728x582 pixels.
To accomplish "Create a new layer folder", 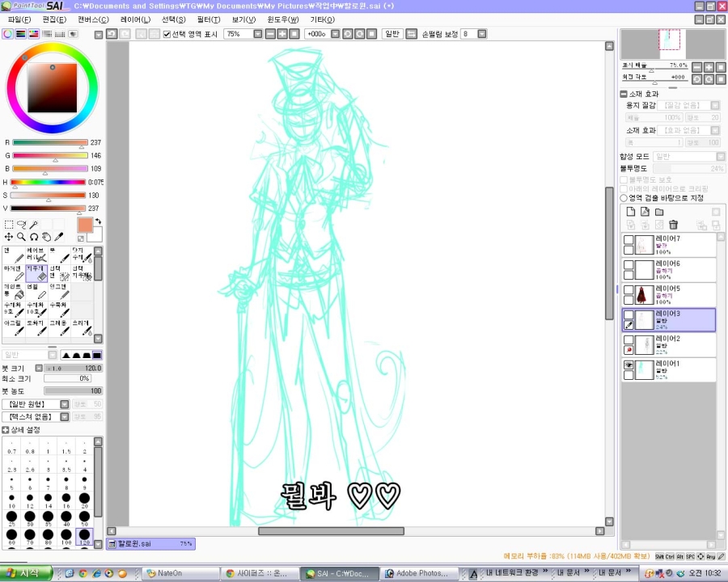I will pyautogui.click(x=659, y=212).
